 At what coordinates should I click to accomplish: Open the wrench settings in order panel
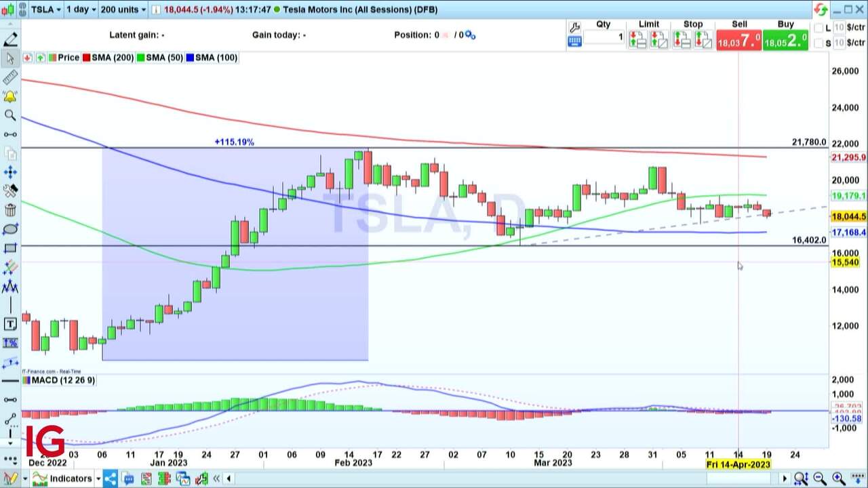click(x=574, y=28)
